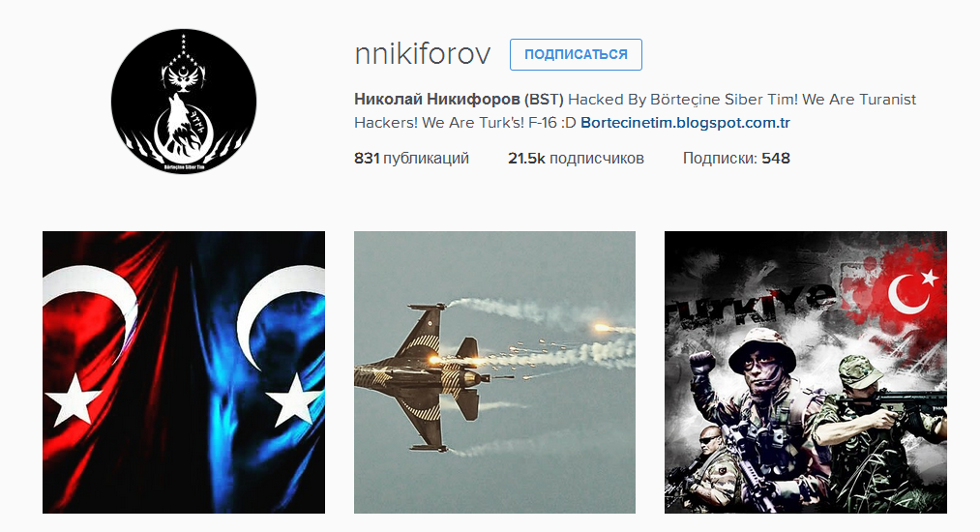Open the red and blue crescent flags post
The height and width of the screenshot is (532, 980).
pos(184,372)
